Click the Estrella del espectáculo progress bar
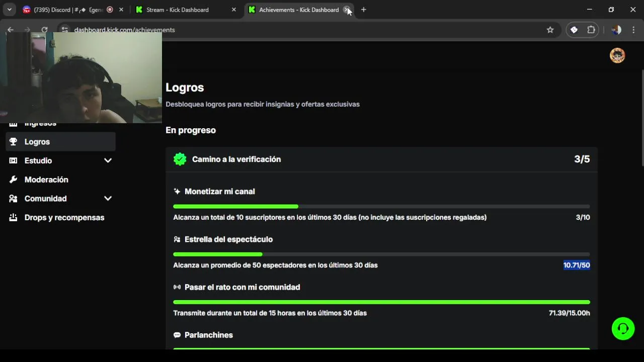This screenshot has width=644, height=362. (x=381, y=254)
